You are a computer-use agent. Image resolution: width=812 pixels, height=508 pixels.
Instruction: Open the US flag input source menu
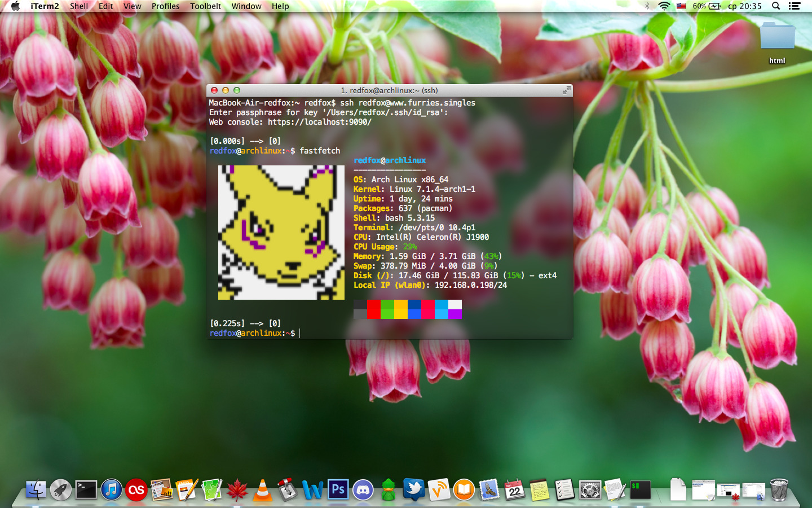coord(681,6)
